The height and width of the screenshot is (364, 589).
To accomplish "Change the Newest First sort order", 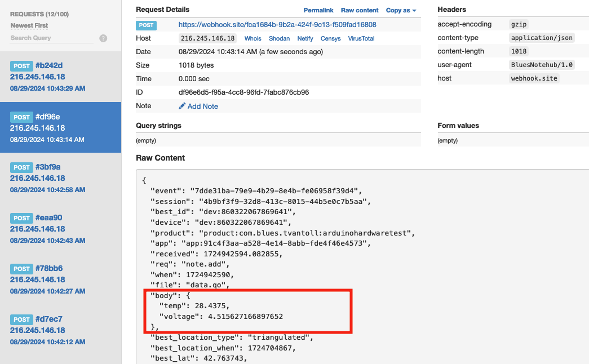I will 29,25.
